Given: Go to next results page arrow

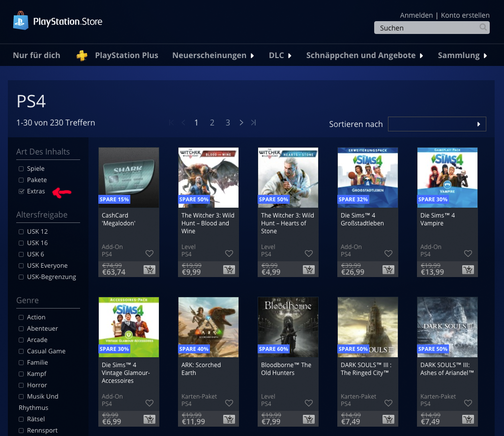Looking at the screenshot, I should click(241, 123).
